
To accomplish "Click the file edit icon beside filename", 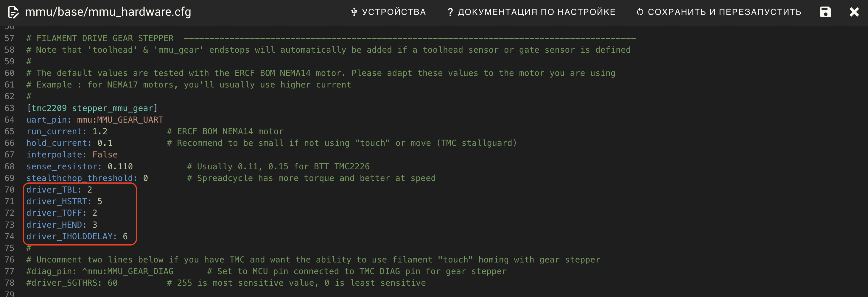I will [x=13, y=12].
